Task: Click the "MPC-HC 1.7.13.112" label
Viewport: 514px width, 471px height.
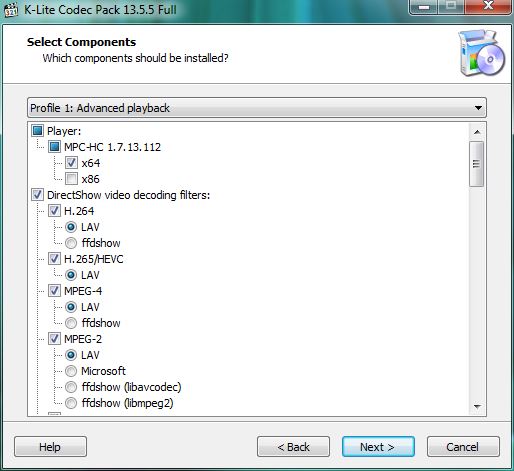Action: (x=112, y=147)
